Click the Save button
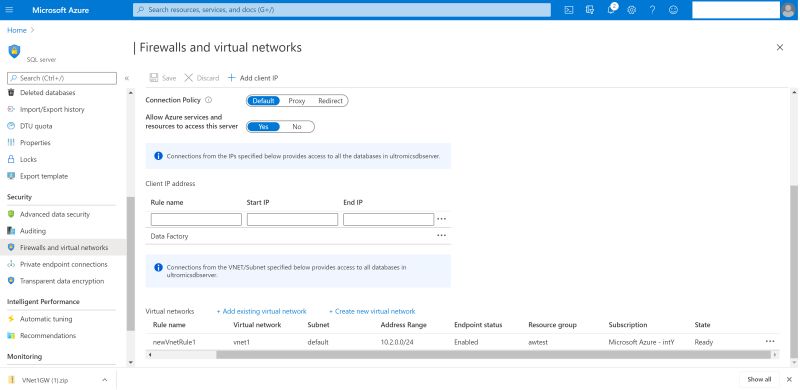Viewport: 800px width, 390px height. pos(163,78)
